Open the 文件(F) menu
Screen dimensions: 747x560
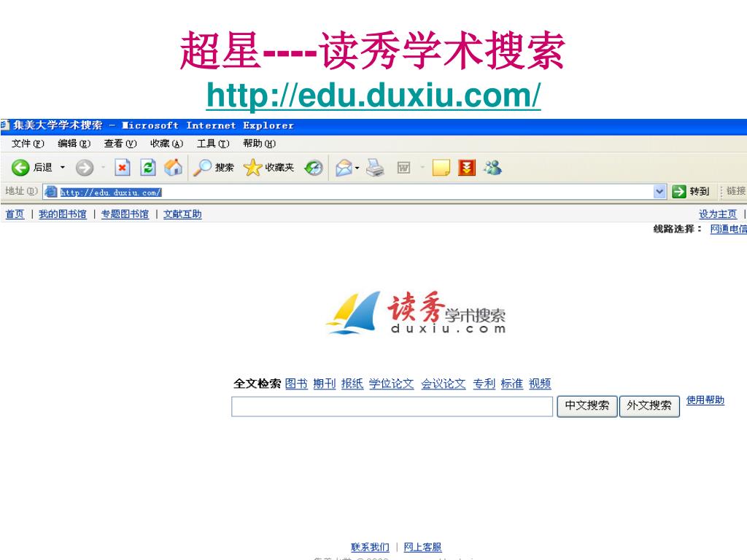pyautogui.click(x=28, y=144)
